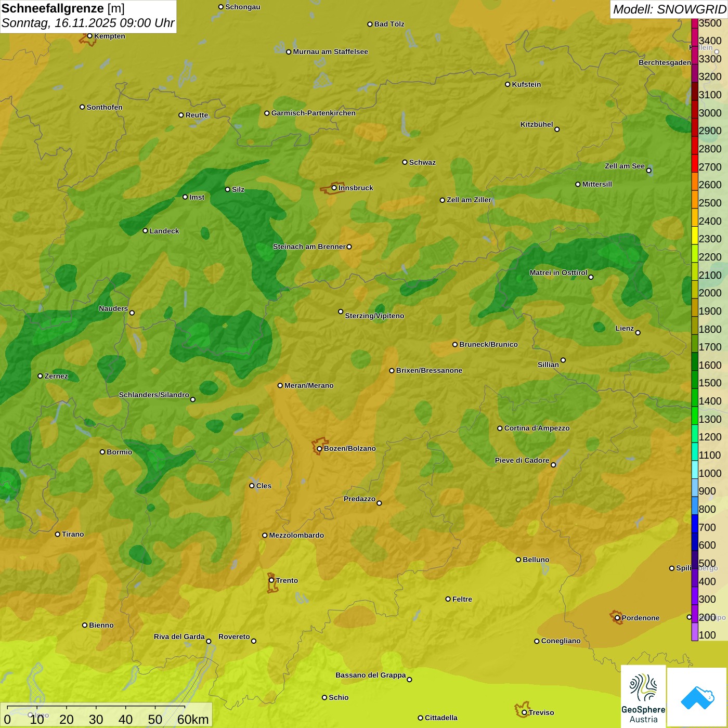728x728 pixels.
Task: Click the GeoSphere Austria logo
Action: pyautogui.click(x=643, y=696)
